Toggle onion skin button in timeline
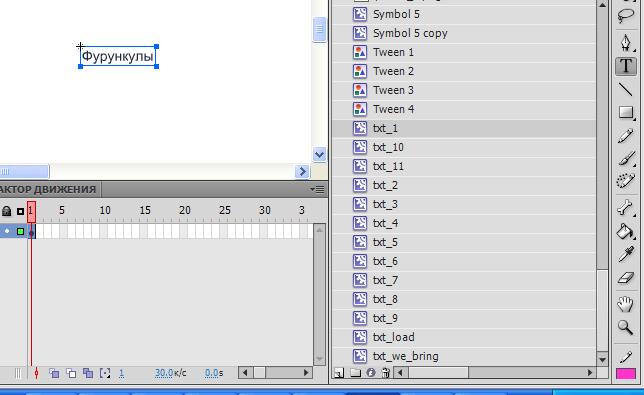Screen dimensions: 644x395 click(54, 373)
